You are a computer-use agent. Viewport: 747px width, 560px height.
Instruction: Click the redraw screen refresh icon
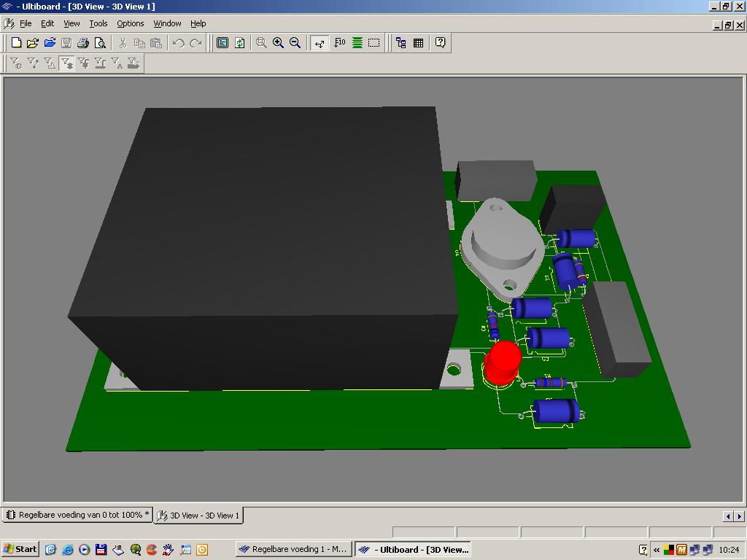[x=239, y=43]
